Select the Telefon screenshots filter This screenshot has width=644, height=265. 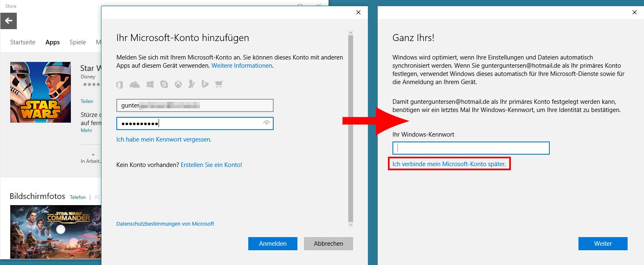pos(78,197)
